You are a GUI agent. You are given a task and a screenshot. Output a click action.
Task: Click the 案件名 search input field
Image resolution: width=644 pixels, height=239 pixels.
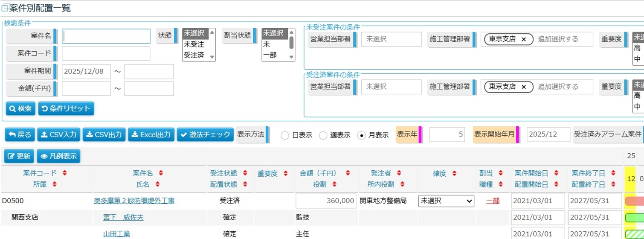tap(106, 36)
